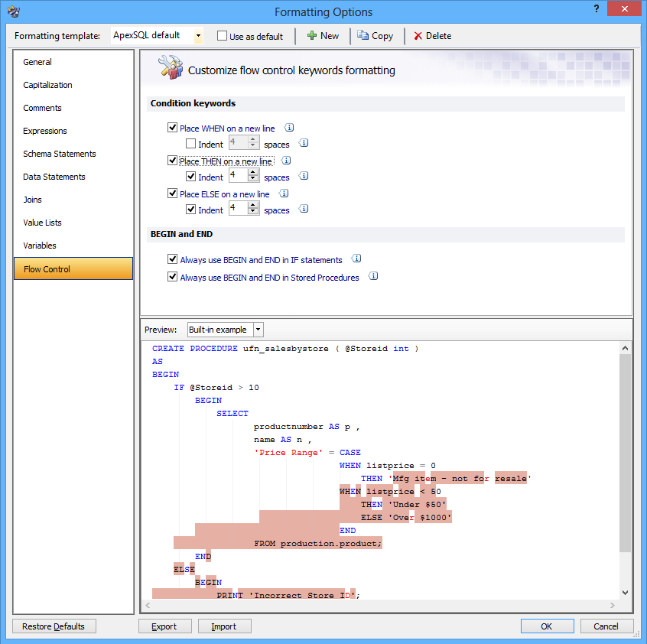Click preview scrollbar up arrow

tap(625, 348)
